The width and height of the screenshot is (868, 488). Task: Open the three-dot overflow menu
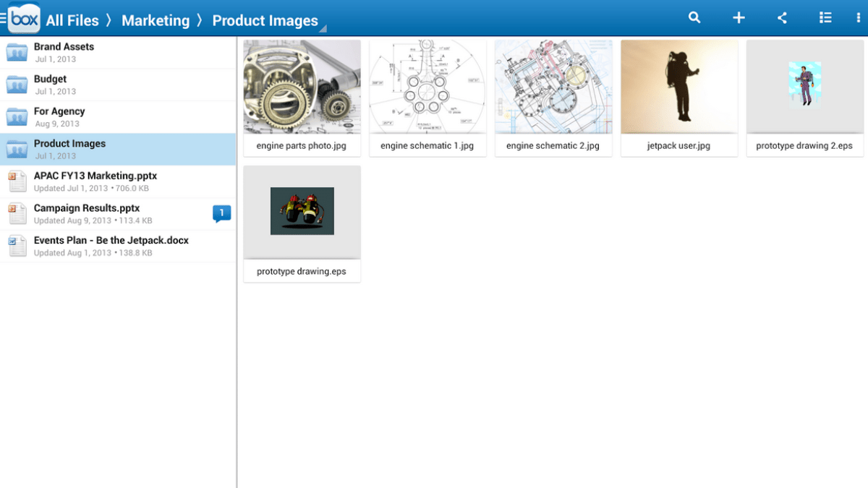858,18
